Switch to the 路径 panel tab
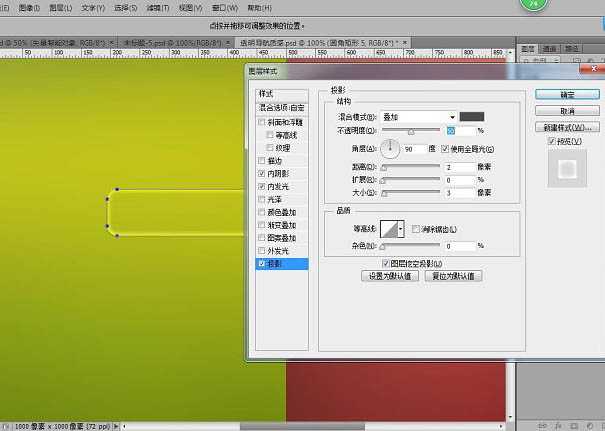The width and height of the screenshot is (605, 431). point(571,49)
